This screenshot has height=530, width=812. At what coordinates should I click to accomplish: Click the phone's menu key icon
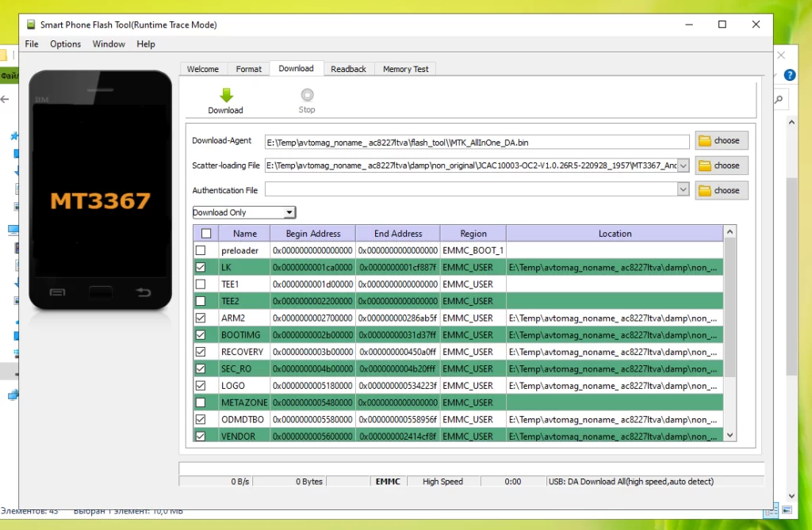[x=57, y=292]
